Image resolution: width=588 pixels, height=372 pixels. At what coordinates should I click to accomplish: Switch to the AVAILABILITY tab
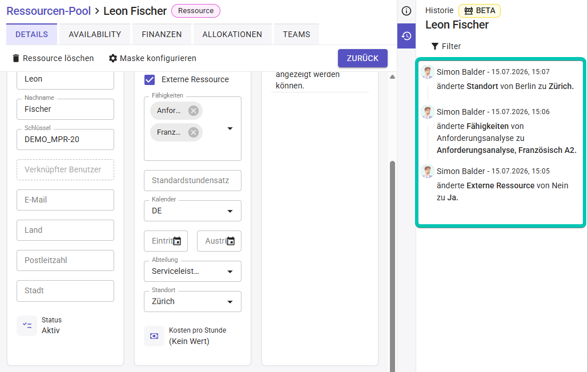95,34
